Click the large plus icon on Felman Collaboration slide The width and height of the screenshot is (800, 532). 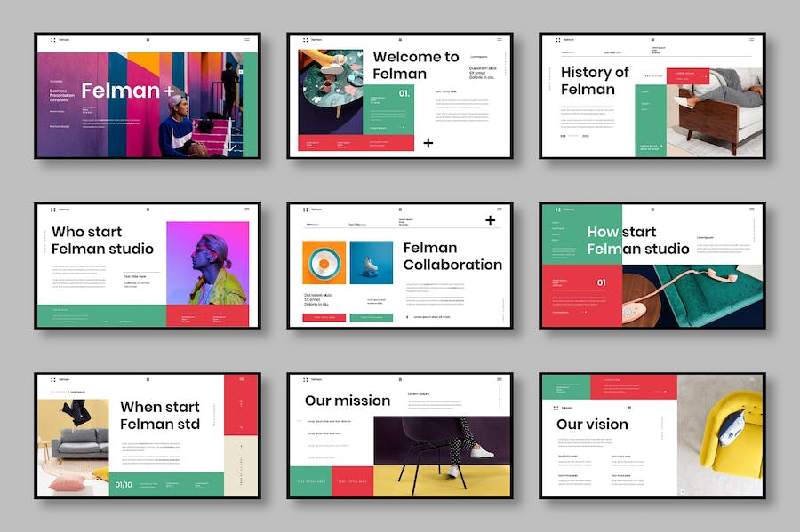(490, 220)
